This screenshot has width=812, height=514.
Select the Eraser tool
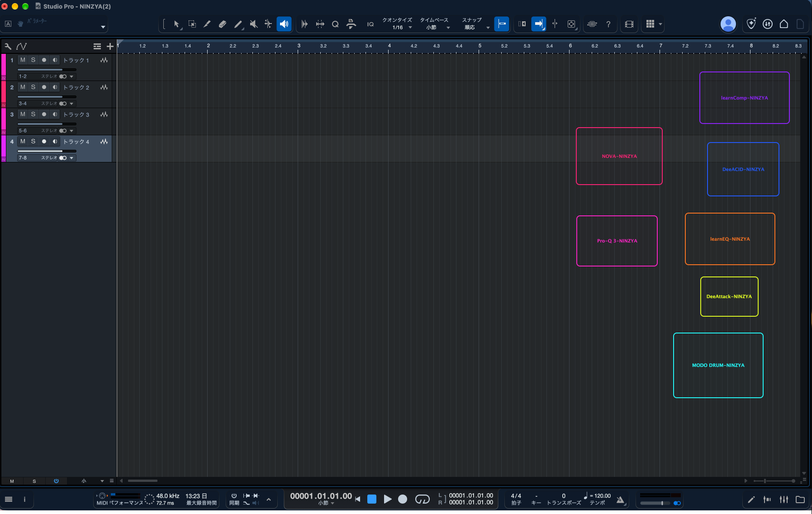(223, 24)
